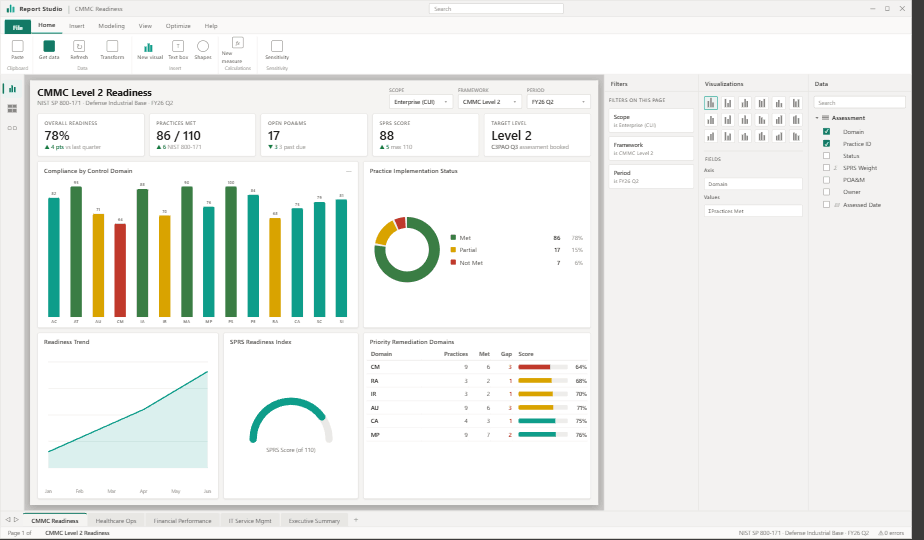Open the Healthcare Ops page tab
This screenshot has width=924, height=540.
(116, 521)
